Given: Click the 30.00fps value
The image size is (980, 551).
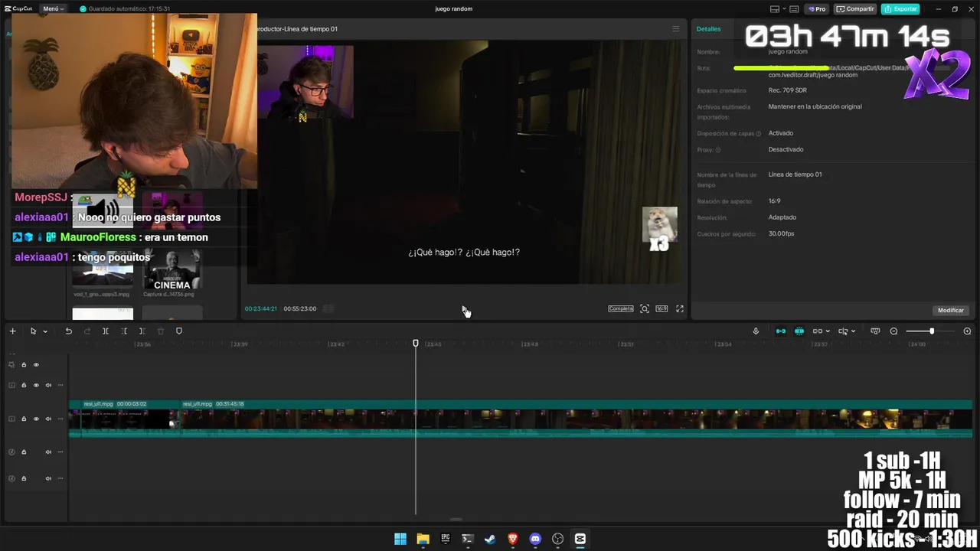Looking at the screenshot, I should (781, 233).
